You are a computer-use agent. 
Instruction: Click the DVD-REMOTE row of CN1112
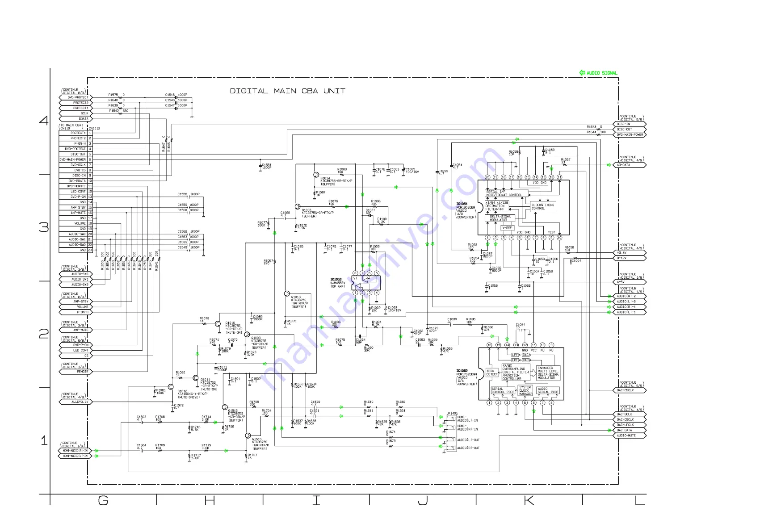pyautogui.click(x=76, y=186)
